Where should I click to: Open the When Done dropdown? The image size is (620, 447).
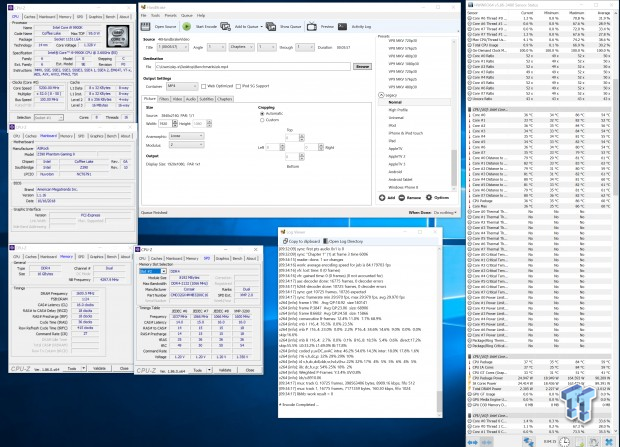point(445,213)
